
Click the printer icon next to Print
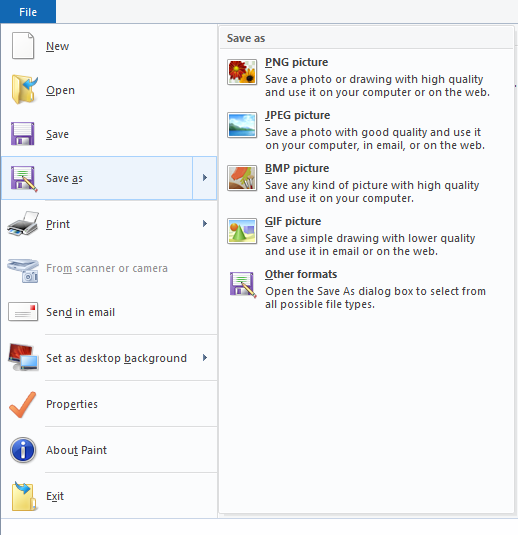pyautogui.click(x=23, y=224)
